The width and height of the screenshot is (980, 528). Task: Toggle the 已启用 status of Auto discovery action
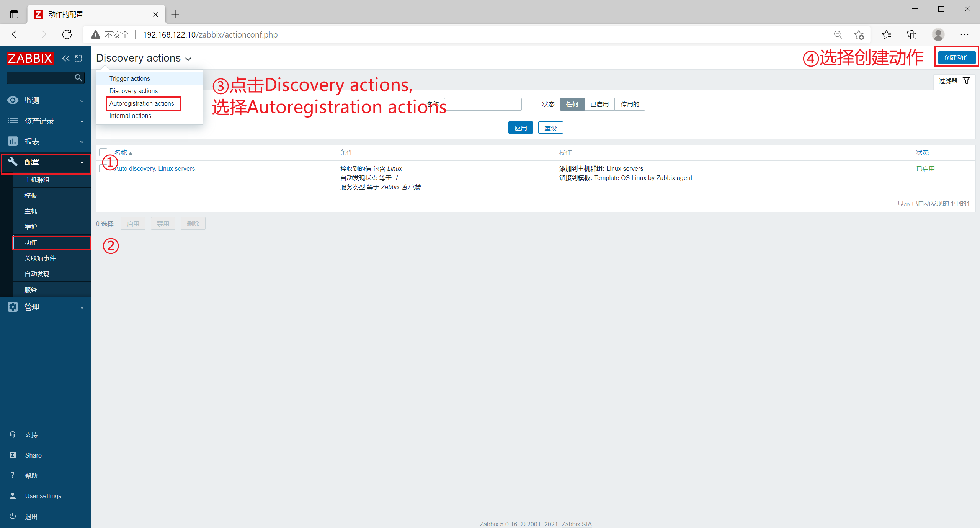pos(926,169)
